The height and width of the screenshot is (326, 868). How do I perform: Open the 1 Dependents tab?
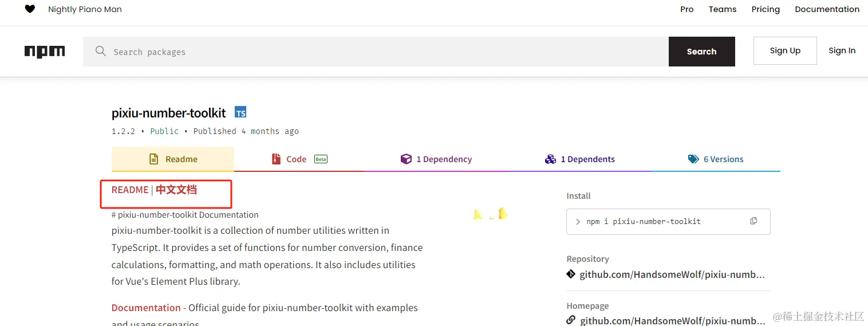click(x=580, y=159)
